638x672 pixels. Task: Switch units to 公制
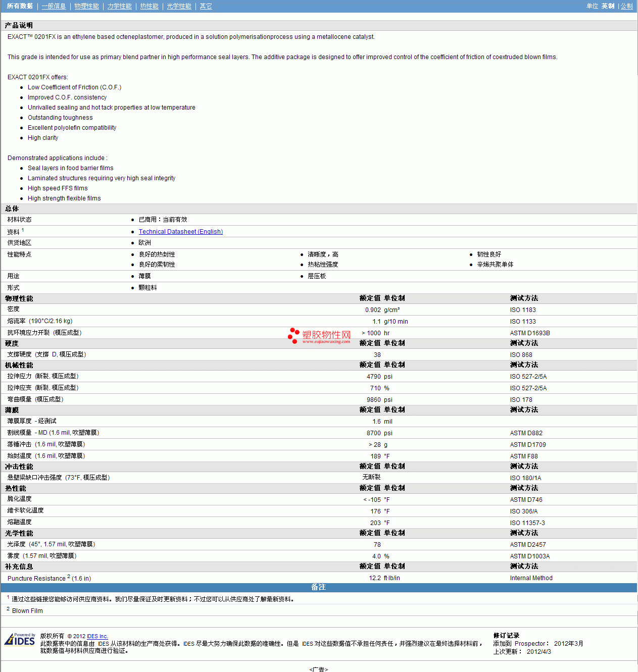pos(627,6)
